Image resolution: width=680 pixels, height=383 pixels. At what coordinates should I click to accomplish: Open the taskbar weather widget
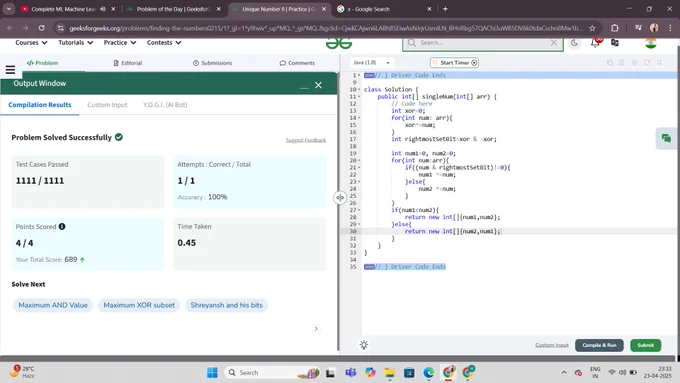click(x=23, y=372)
